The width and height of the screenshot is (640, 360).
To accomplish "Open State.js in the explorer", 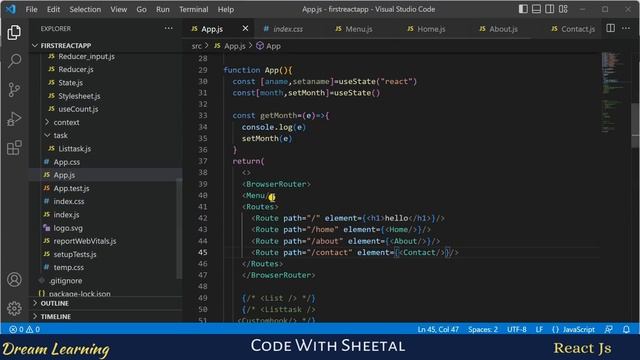I will 70,82.
